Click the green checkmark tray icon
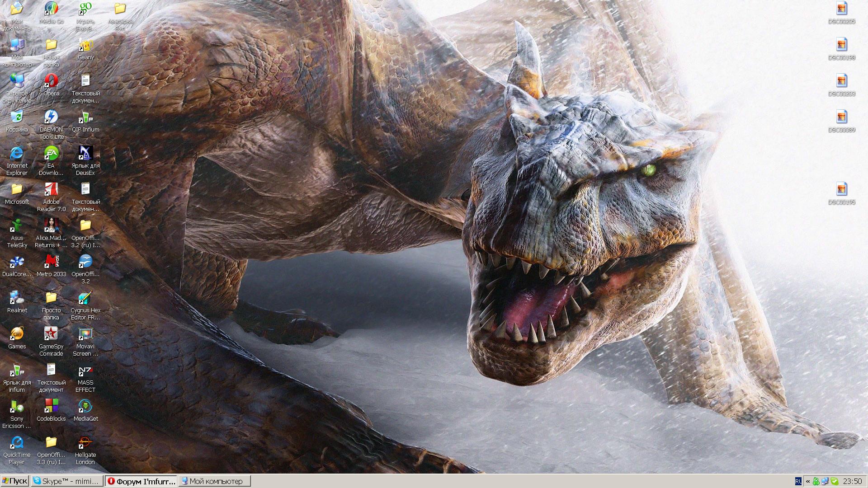The width and height of the screenshot is (868, 488). [835, 482]
